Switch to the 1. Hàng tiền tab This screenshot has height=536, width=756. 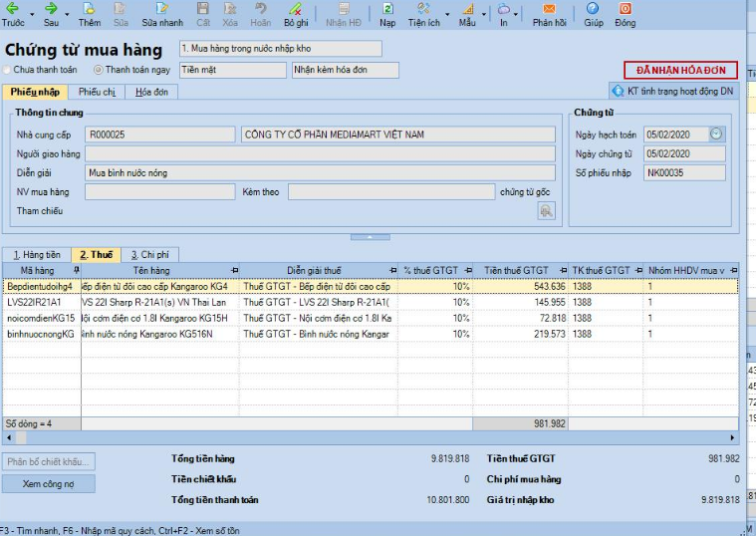pos(36,255)
